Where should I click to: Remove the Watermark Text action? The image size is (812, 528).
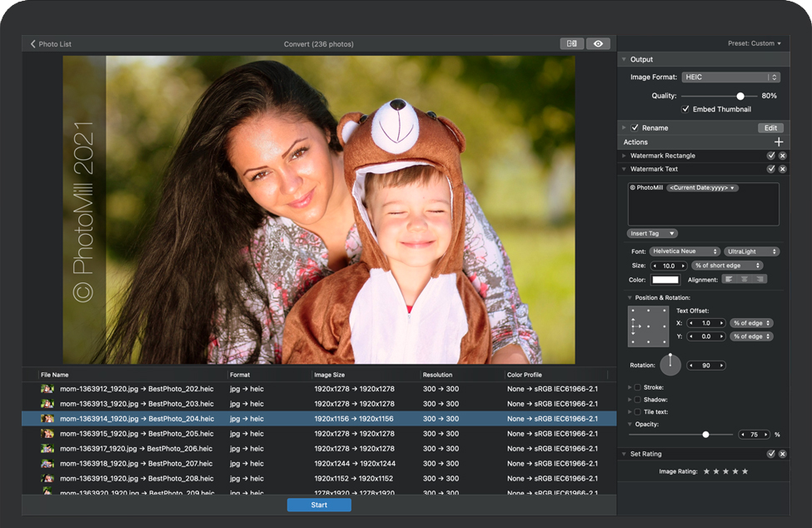pyautogui.click(x=783, y=169)
